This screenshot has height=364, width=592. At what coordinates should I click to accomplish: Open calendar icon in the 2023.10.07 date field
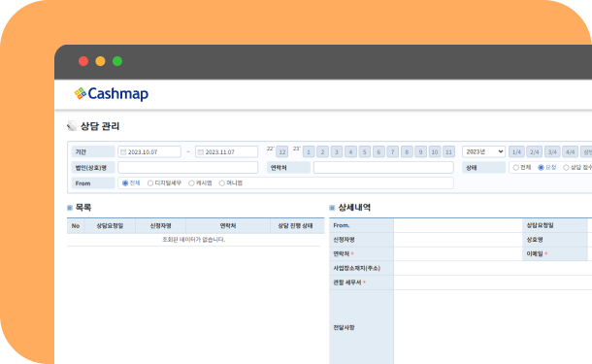point(123,151)
